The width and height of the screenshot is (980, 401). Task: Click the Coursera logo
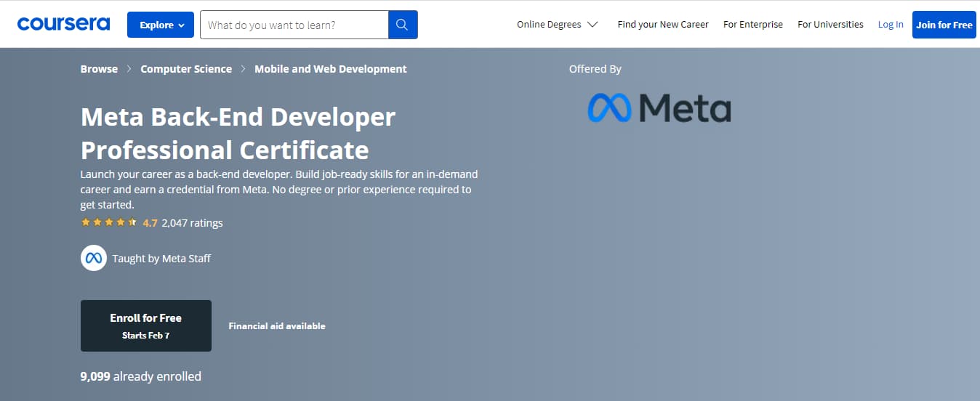tap(63, 24)
